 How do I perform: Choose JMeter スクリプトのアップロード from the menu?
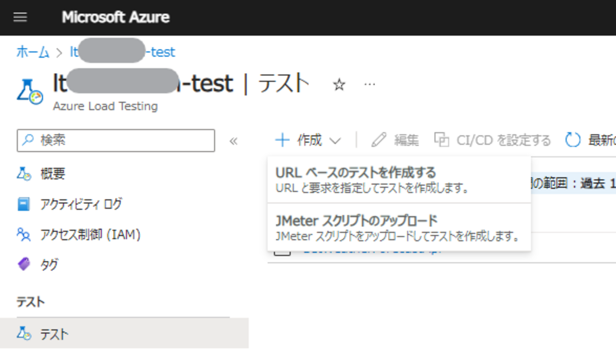point(399,227)
